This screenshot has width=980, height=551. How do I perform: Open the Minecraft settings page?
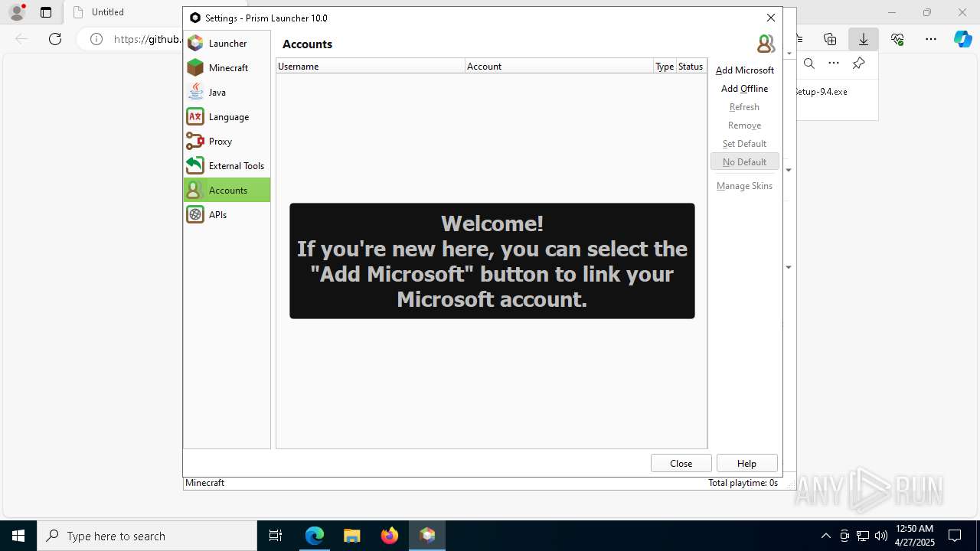227,68
